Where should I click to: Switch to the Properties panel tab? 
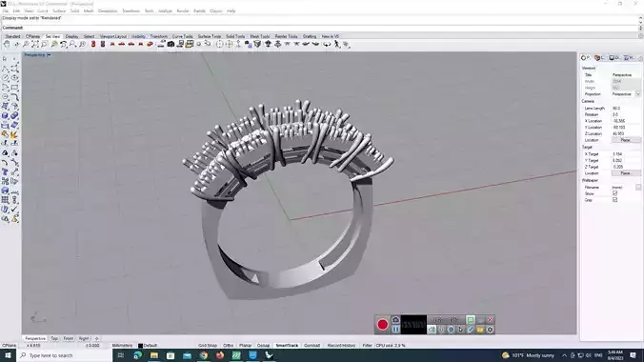click(586, 58)
